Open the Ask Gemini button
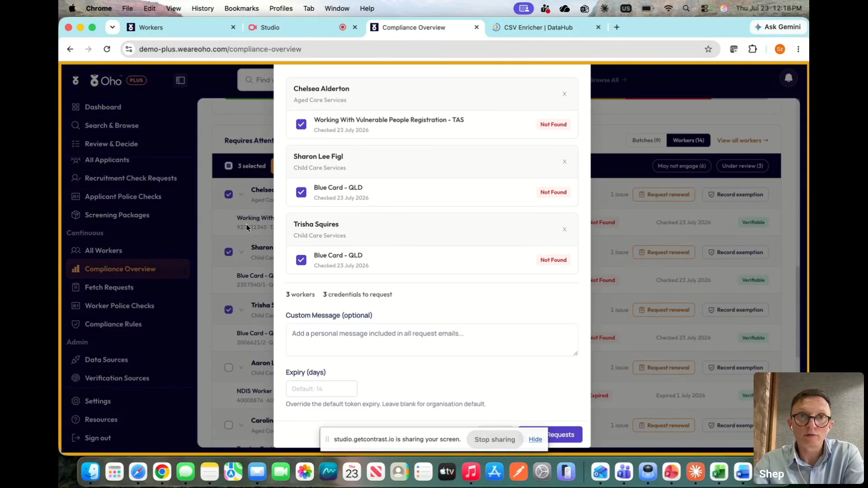Screen dimensions: 868x488 (x=778, y=27)
